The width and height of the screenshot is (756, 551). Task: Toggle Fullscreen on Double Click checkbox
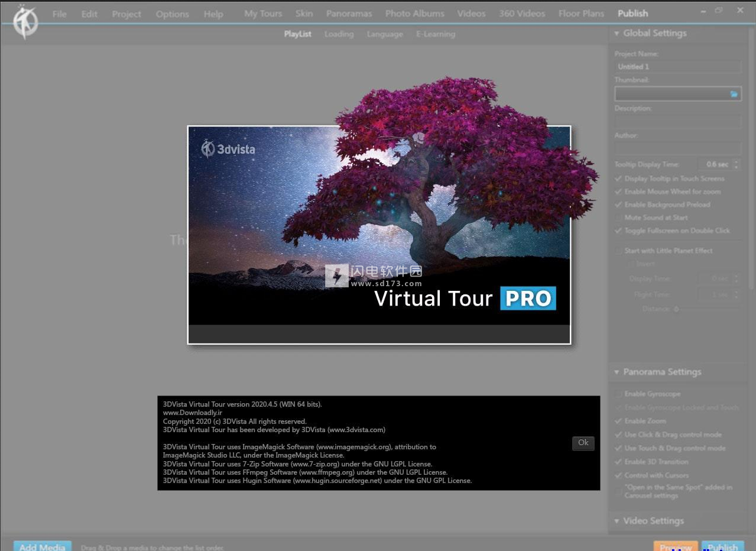(x=619, y=231)
